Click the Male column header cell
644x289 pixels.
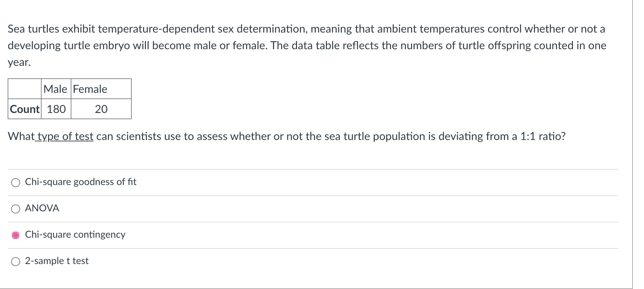(x=56, y=89)
